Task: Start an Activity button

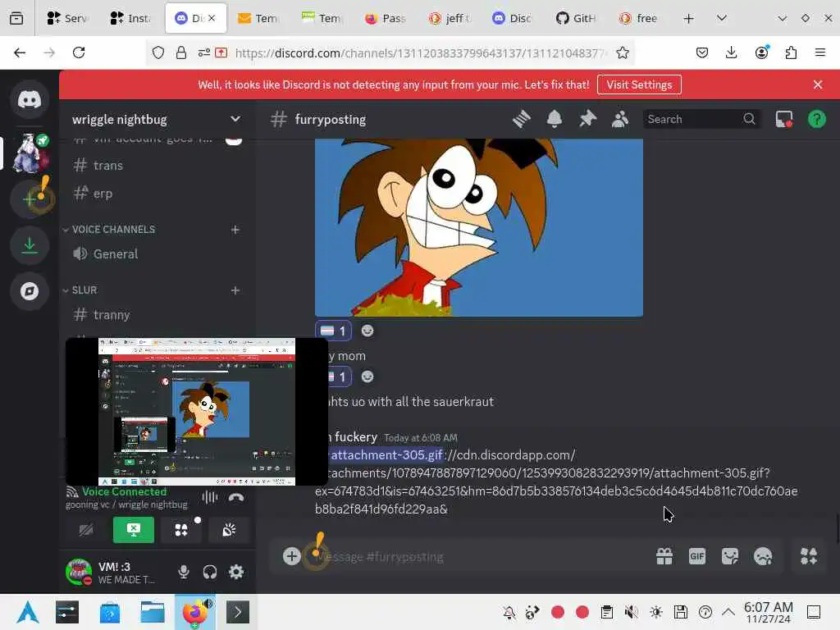Action: pyautogui.click(x=181, y=530)
